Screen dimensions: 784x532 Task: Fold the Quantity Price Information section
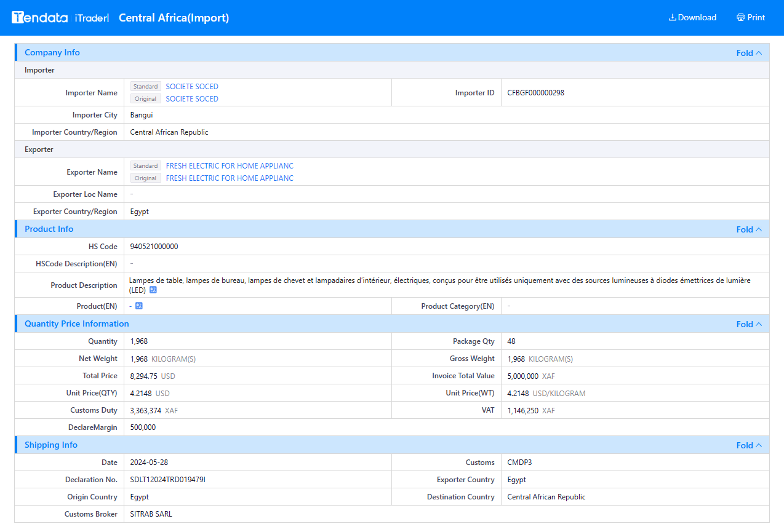pos(749,324)
